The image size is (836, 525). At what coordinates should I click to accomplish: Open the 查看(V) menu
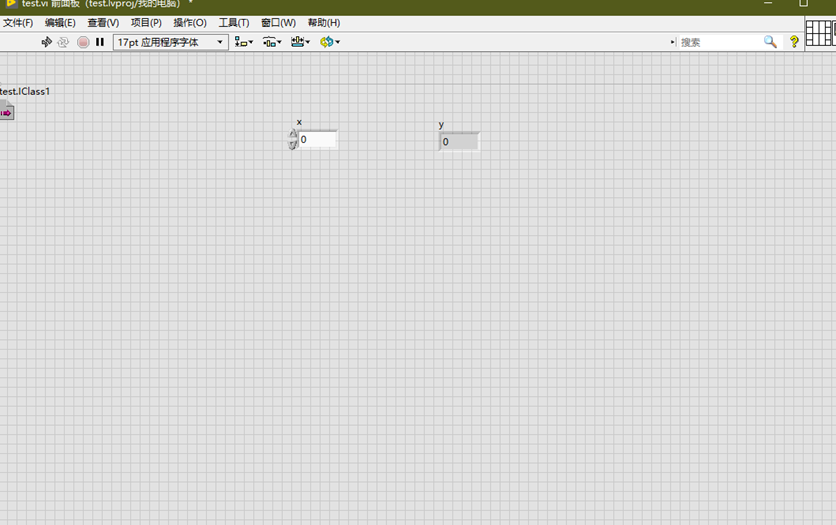tap(103, 22)
